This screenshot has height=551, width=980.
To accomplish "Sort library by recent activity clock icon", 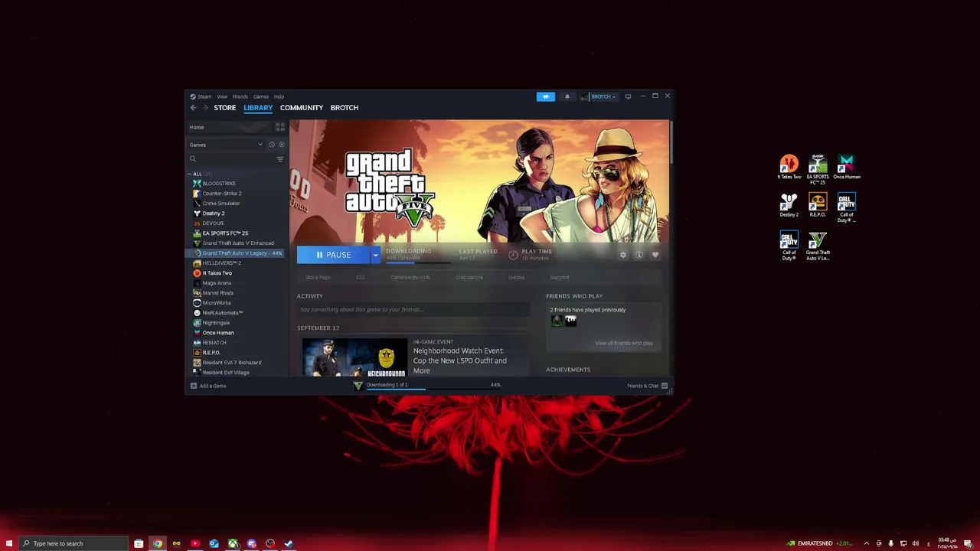I will [271, 145].
